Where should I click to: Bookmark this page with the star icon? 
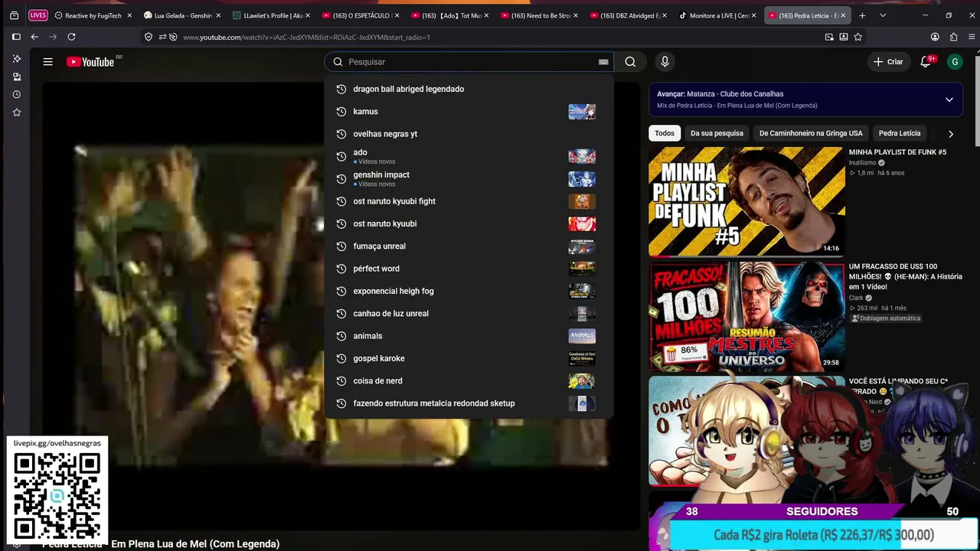[858, 37]
